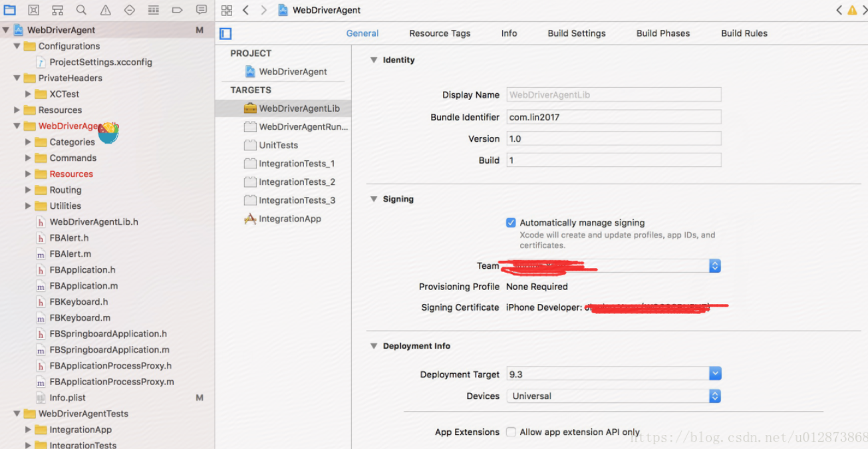
Task: Open the Devices dropdown showing Universal
Action: point(613,396)
